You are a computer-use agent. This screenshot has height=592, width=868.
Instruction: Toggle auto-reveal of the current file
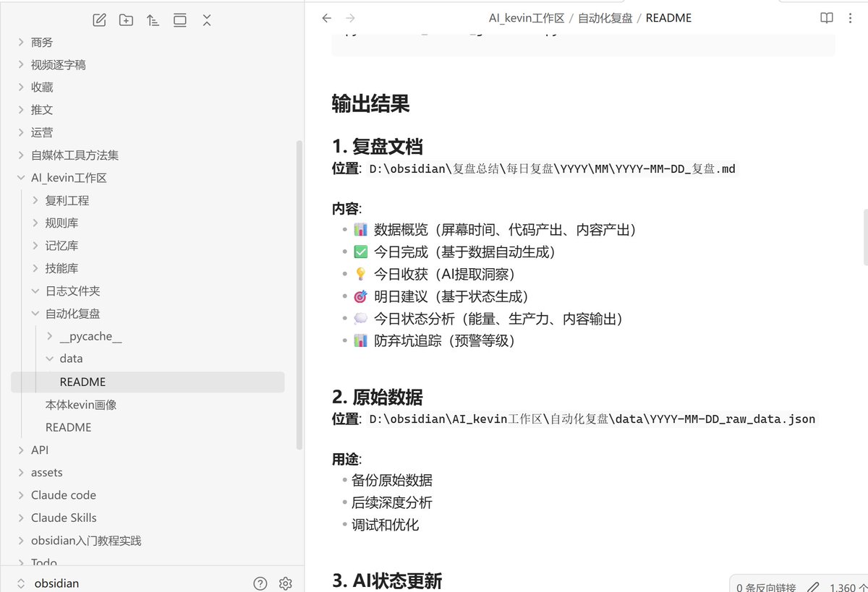click(x=180, y=20)
